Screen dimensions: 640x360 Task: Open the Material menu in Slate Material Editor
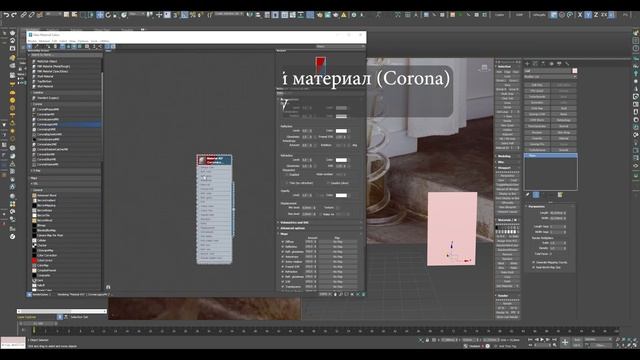coord(44,41)
